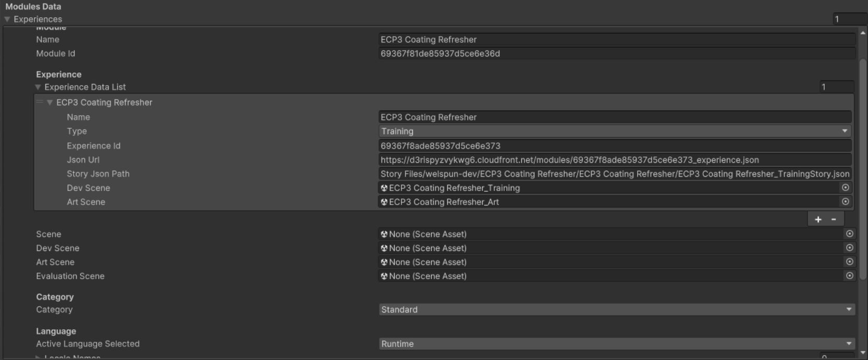This screenshot has height=360, width=868.
Task: Click scene icon in ECP3 Coating Refresher_Training field
Action: click(384, 188)
